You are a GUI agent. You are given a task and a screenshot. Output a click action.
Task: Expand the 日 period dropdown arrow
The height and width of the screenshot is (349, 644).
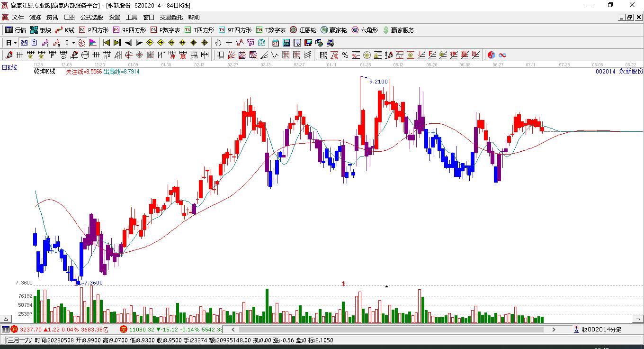click(x=15, y=43)
